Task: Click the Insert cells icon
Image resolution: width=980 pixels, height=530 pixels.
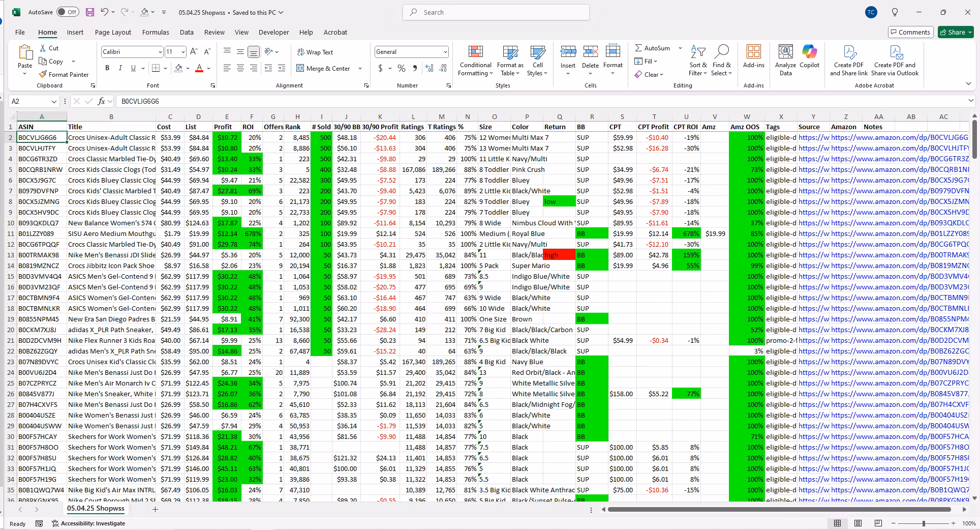Action: 568,52
